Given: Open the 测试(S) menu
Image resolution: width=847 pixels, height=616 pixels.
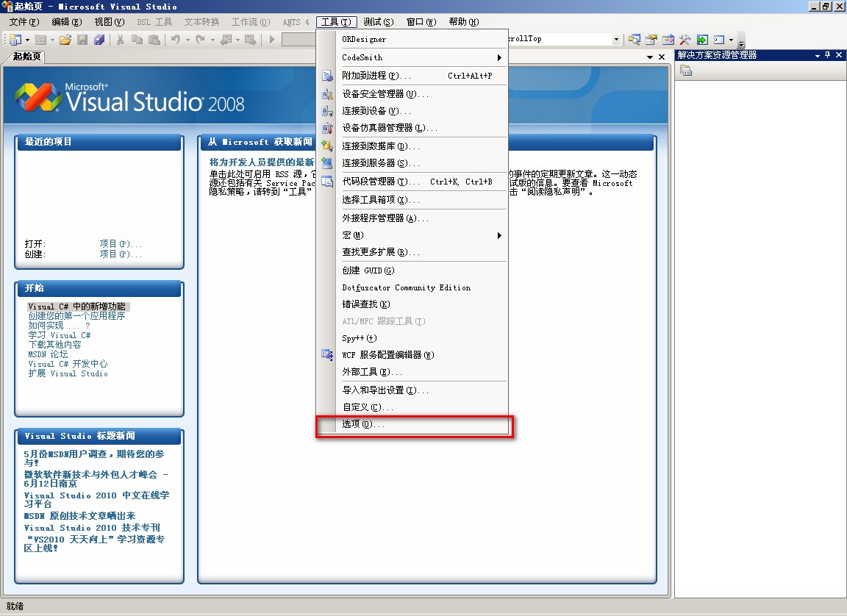Looking at the screenshot, I should coord(378,22).
